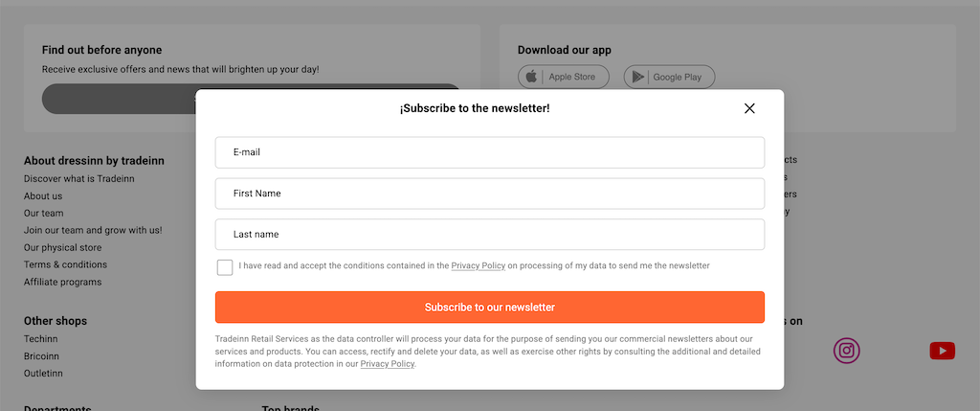
Task: Visit the Techinn shop link
Action: (x=40, y=339)
